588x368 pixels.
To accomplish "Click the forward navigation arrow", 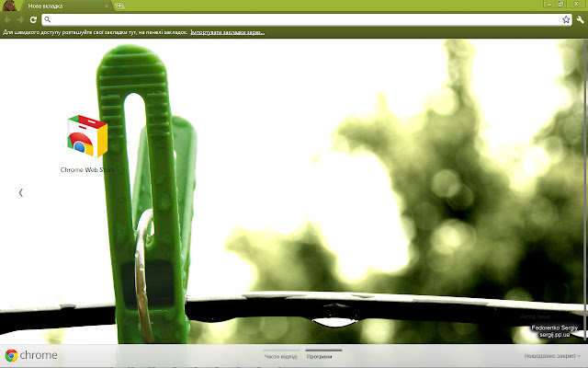I will tap(20, 20).
